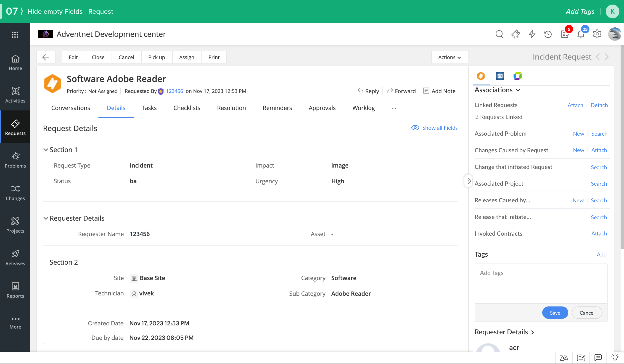Open notifications bell with 25 badge
624x364 pixels.
(581, 34)
